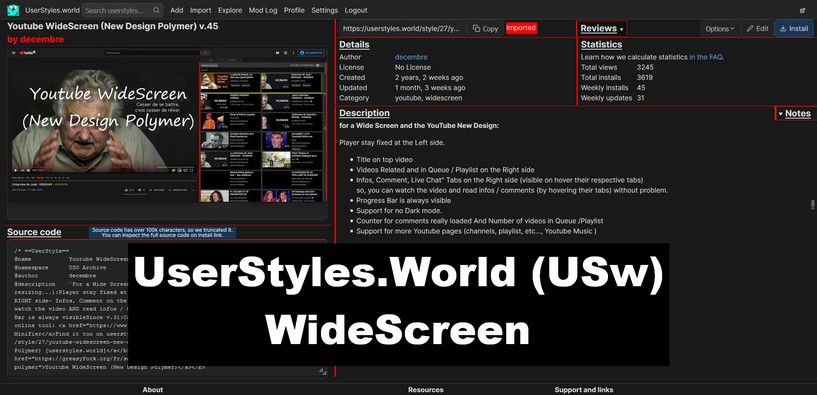
Task: Click the Description heading
Action: coord(364,113)
